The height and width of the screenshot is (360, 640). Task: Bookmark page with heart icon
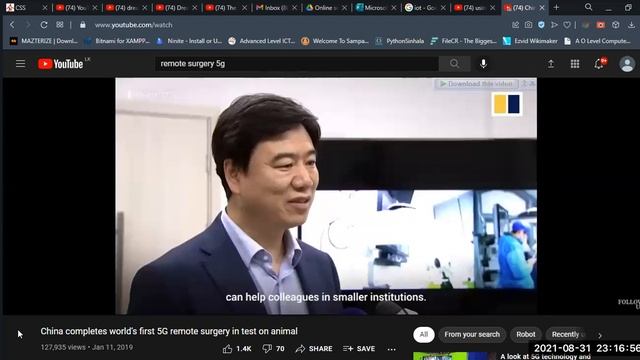click(567, 25)
